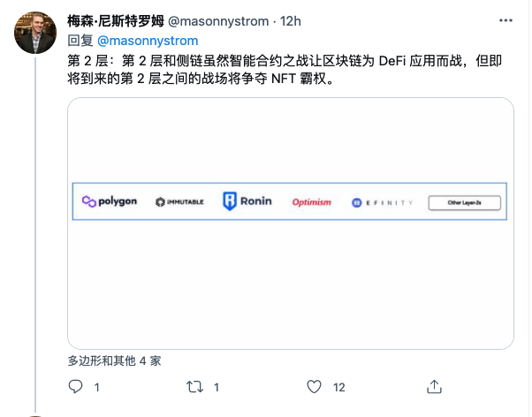This screenshot has height=417, width=532.
Task: Open the three-dot more options menu
Action: pos(505,20)
